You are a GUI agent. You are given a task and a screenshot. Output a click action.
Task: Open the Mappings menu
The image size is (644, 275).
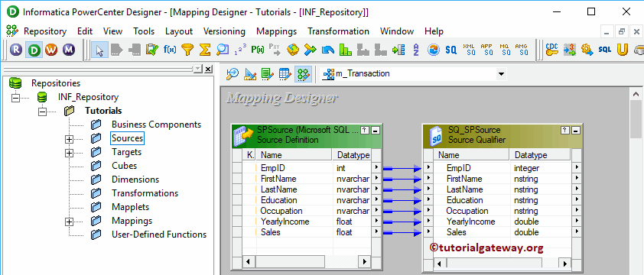(276, 31)
